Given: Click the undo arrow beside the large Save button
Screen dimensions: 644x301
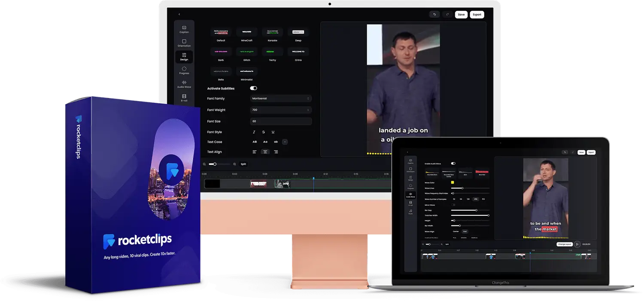Looking at the screenshot, I should [434, 15].
